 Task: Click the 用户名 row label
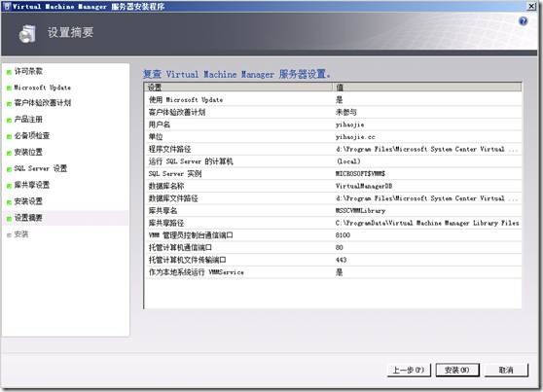click(x=160, y=125)
